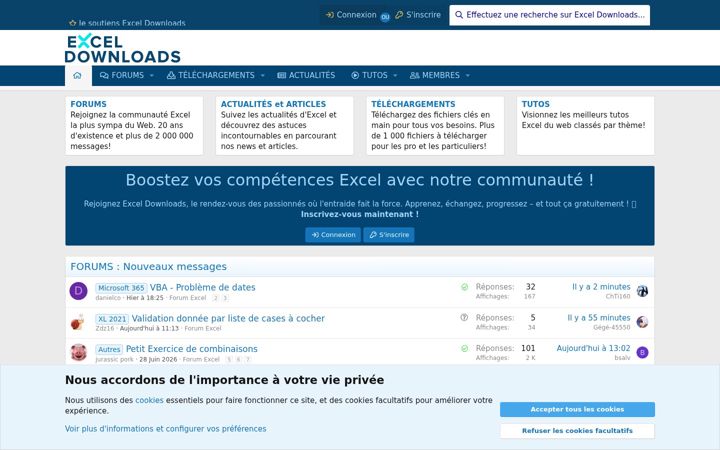
Task: Expand TÉLÉCHARGEMENTS dropdown arrow
Action: pos(262,75)
